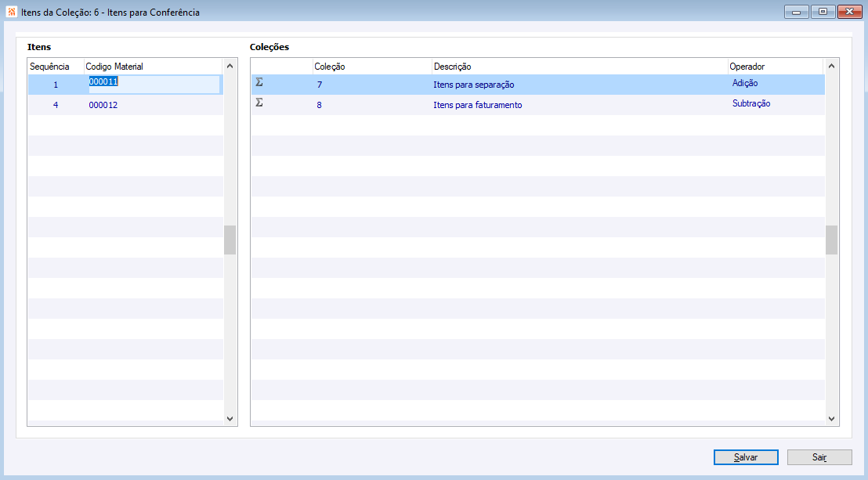Click the sigma icon in collection 8 row
868x480 pixels.
(259, 103)
